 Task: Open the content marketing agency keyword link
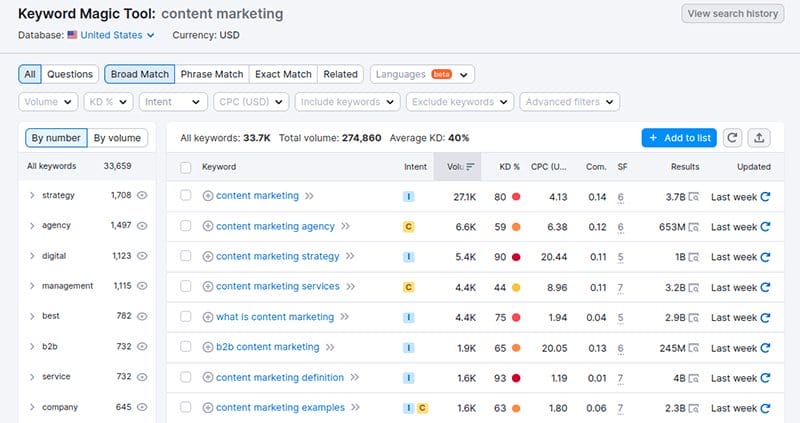coord(275,226)
